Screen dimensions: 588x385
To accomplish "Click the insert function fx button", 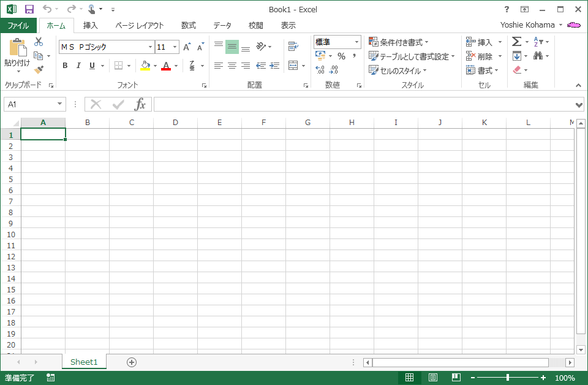I will pos(140,104).
